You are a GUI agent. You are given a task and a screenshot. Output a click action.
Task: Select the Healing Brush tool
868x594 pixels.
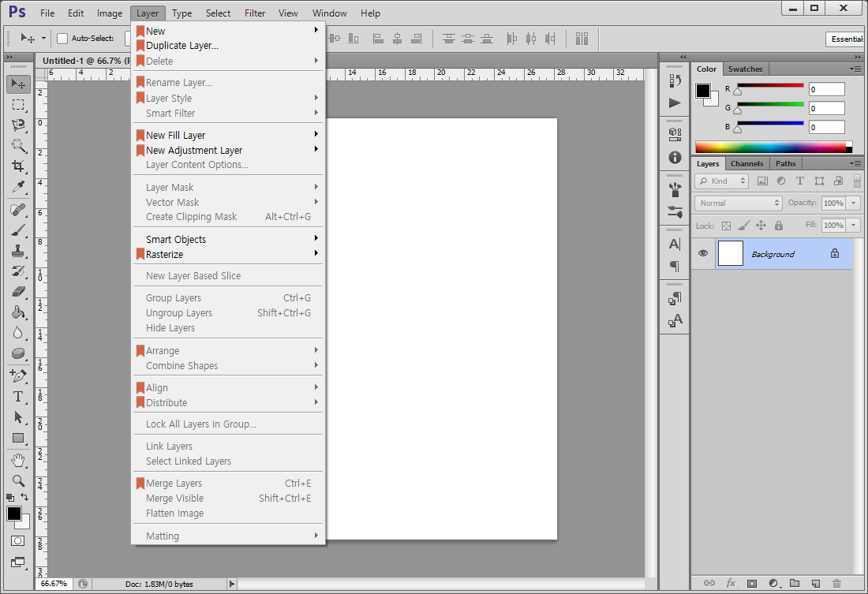point(18,210)
